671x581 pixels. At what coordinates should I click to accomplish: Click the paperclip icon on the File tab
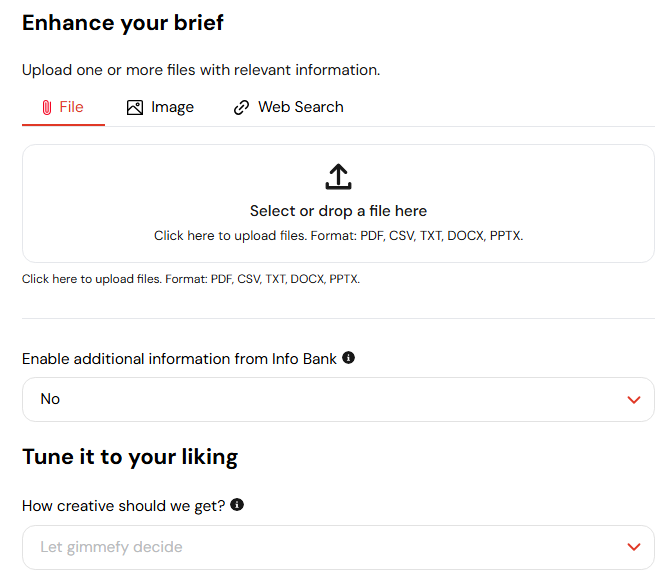tap(47, 108)
